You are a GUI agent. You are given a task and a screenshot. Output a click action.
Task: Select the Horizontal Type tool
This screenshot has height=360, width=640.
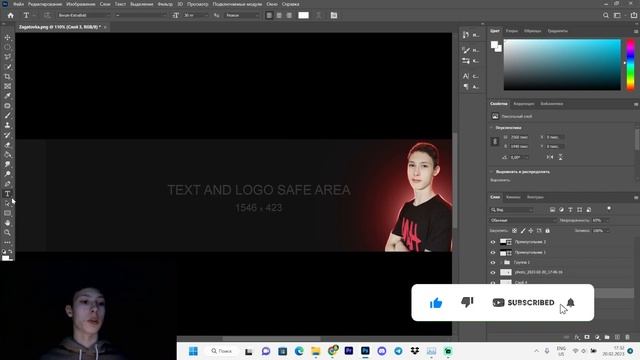pos(7,194)
